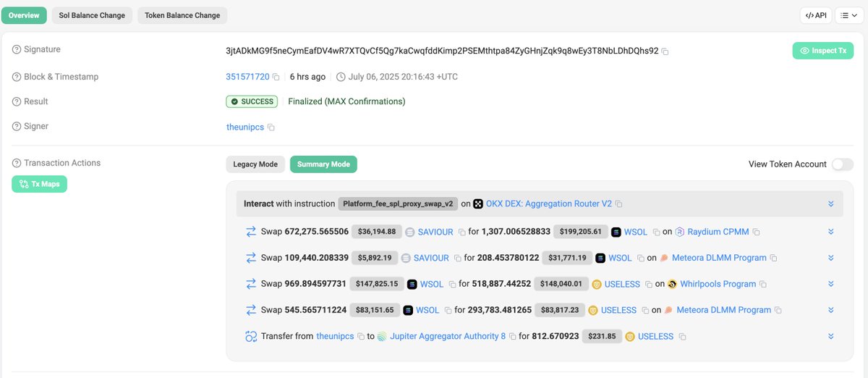The width and height of the screenshot is (868, 378).
Task: Expand the Whirlpools Program swap row
Action: point(831,284)
